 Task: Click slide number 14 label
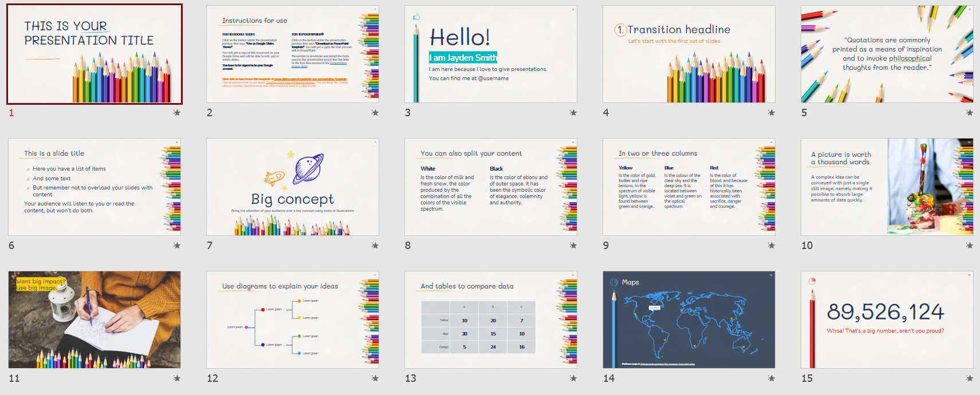[609, 378]
